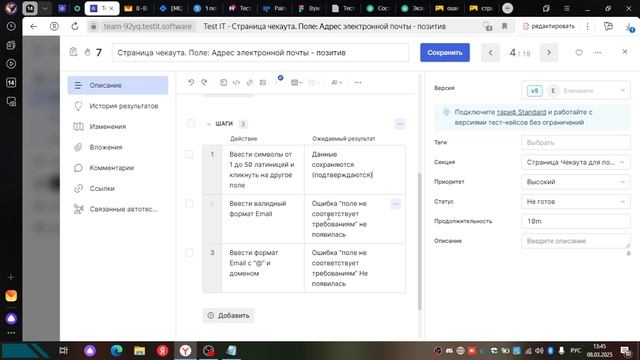The width and height of the screenshot is (640, 360).
Task: Click step 1 action text cell
Action: (x=263, y=170)
